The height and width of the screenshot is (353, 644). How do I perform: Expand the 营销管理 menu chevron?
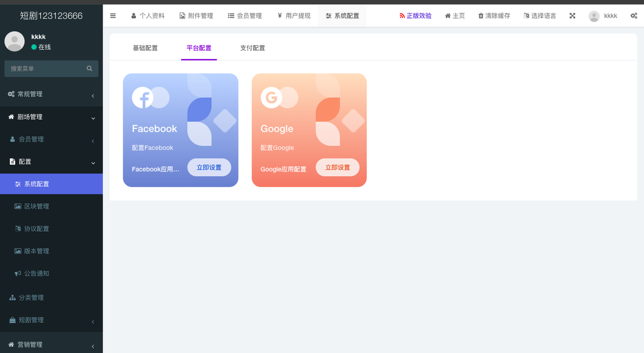pyautogui.click(x=93, y=346)
